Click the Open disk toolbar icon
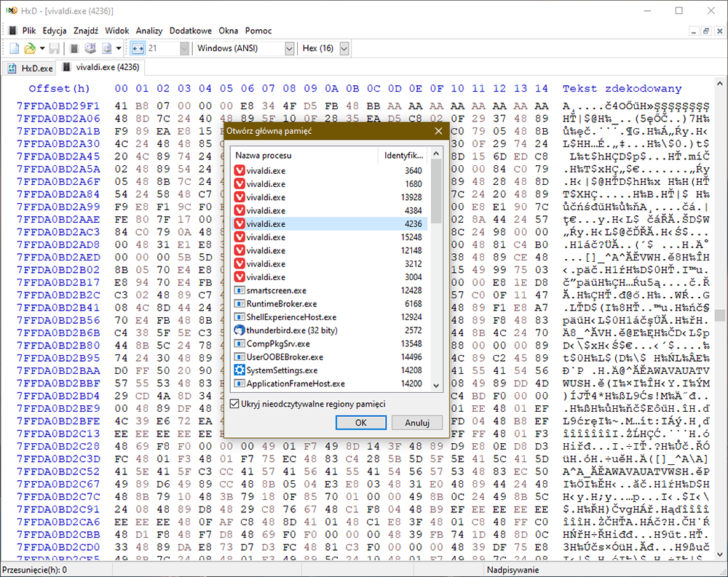 point(90,48)
